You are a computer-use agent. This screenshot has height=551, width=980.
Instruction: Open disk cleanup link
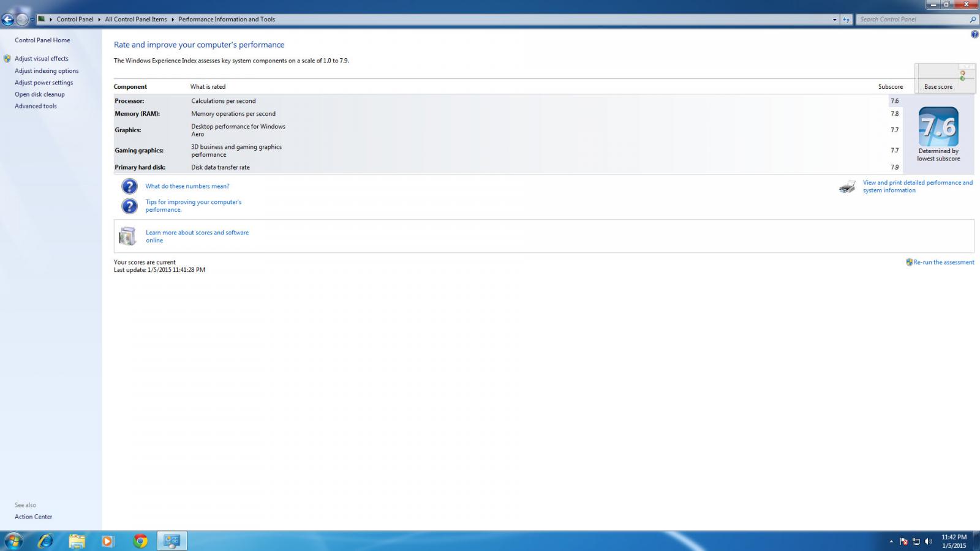(x=40, y=94)
